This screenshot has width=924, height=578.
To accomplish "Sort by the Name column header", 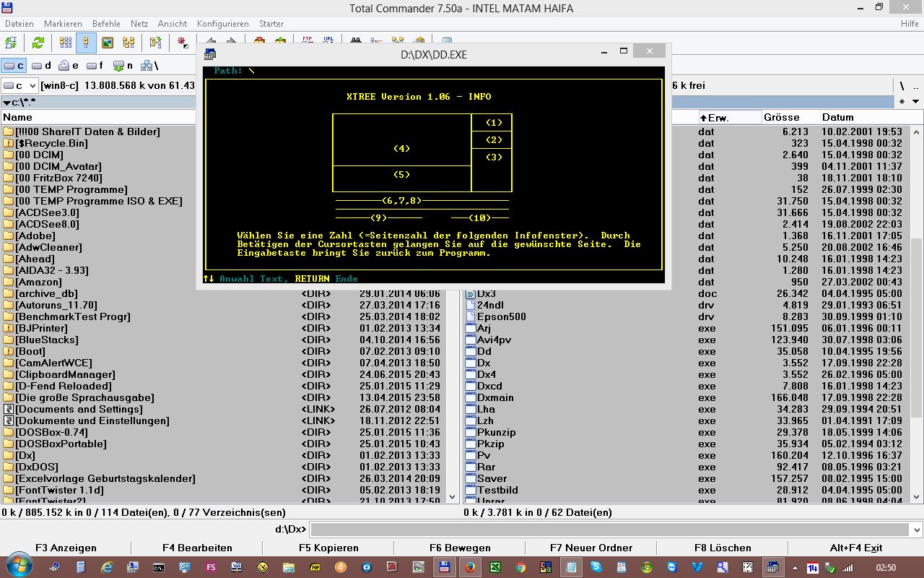I will click(99, 117).
